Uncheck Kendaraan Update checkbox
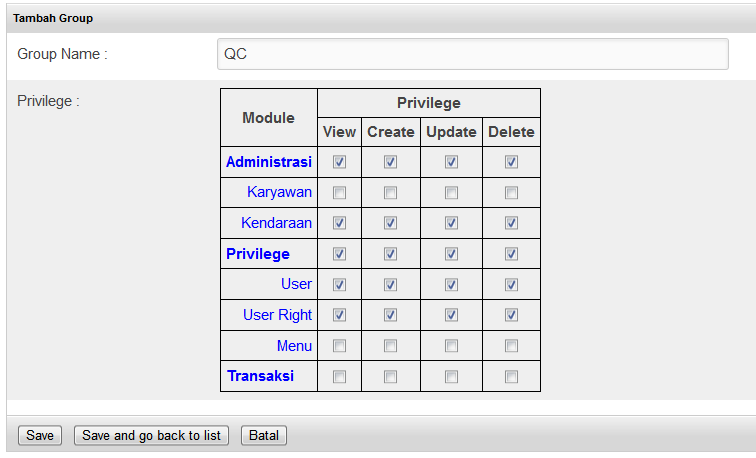This screenshot has height=458, width=756. tap(451, 223)
